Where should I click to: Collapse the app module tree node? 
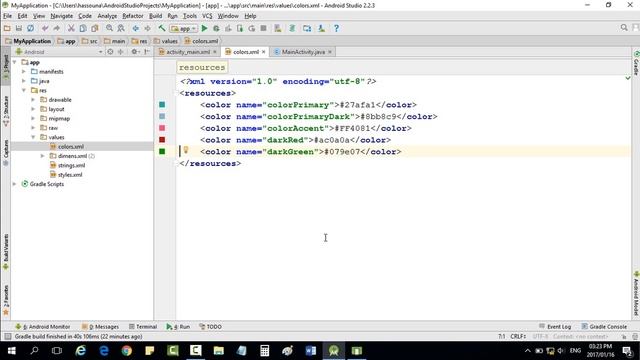click(15, 62)
